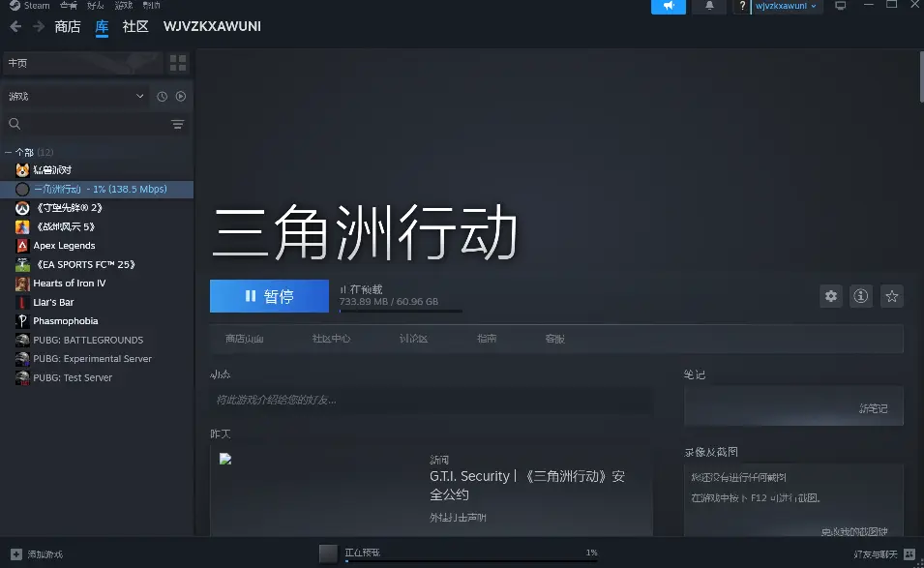Click the Hearts of Iron IV icon
The image size is (924, 568).
coord(22,284)
